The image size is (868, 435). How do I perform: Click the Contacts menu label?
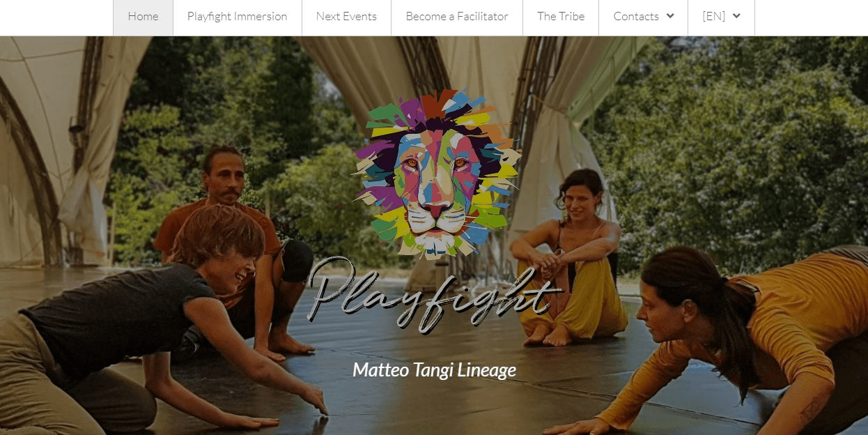click(636, 17)
